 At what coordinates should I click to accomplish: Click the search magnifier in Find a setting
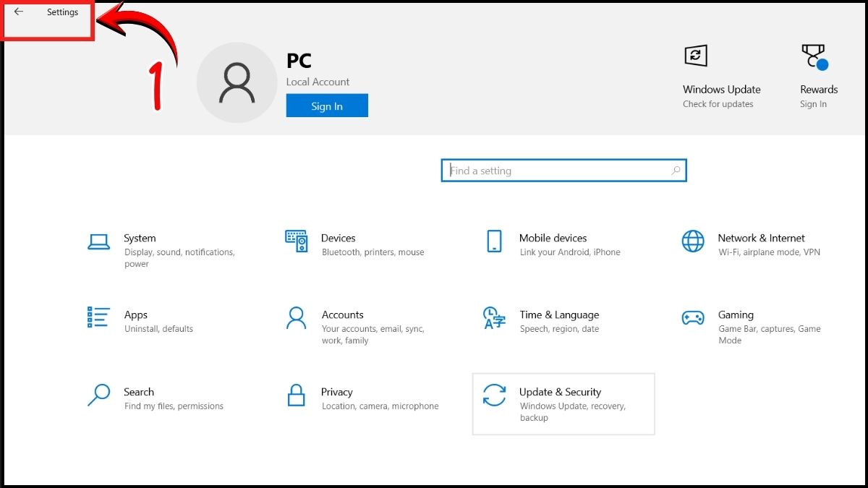pyautogui.click(x=676, y=171)
